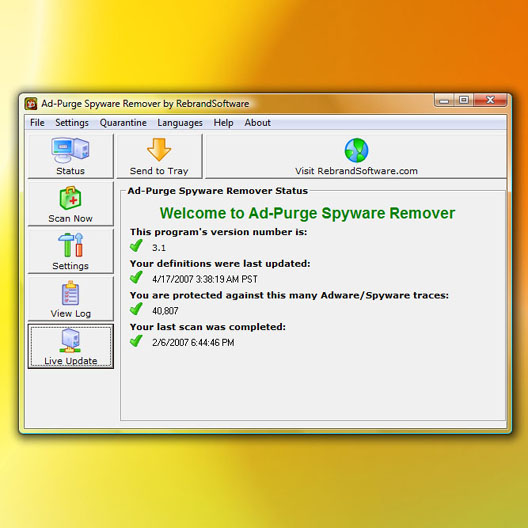The width and height of the screenshot is (528, 528).
Task: Run Live Update from sidebar
Action: point(70,346)
